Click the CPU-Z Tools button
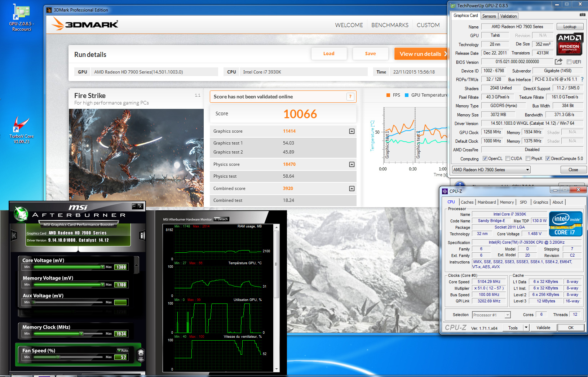 coord(513,328)
